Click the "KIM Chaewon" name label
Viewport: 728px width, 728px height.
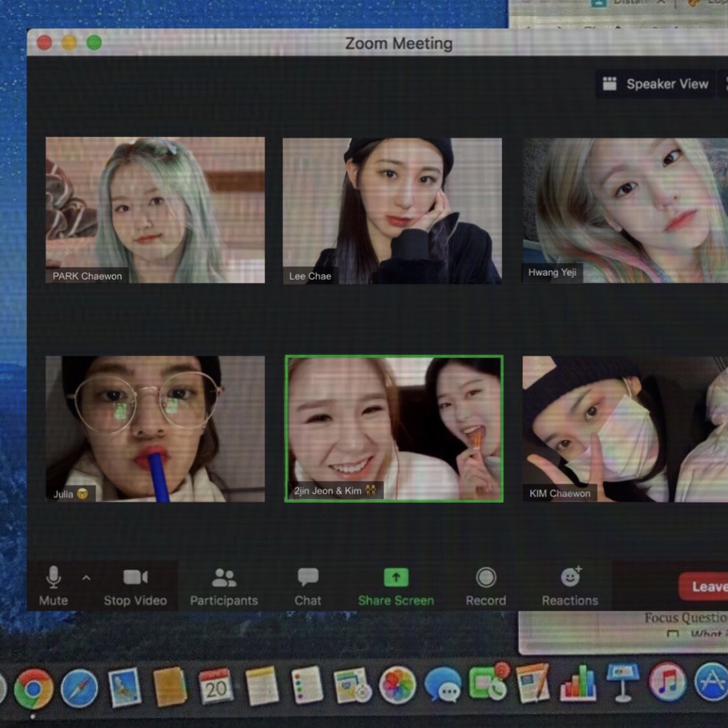(x=560, y=494)
